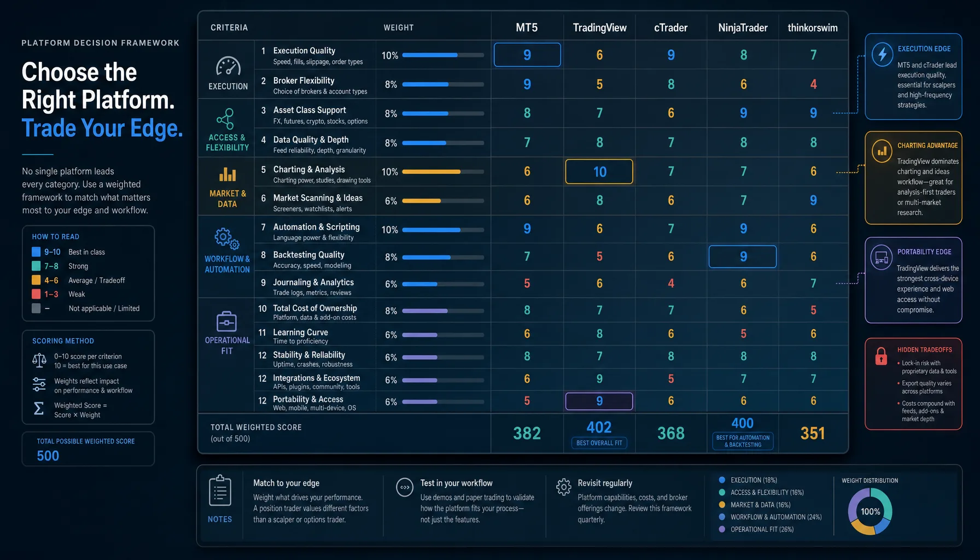Viewport: 980px width, 560px height.
Task: Click the BEST FOR AUTOMATION & BACKTESTING badge
Action: (743, 441)
